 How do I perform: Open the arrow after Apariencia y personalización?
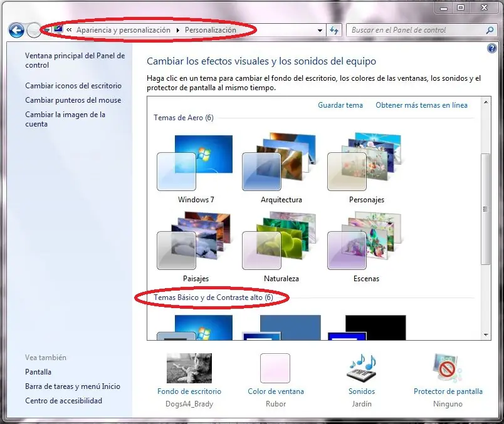coord(178,30)
